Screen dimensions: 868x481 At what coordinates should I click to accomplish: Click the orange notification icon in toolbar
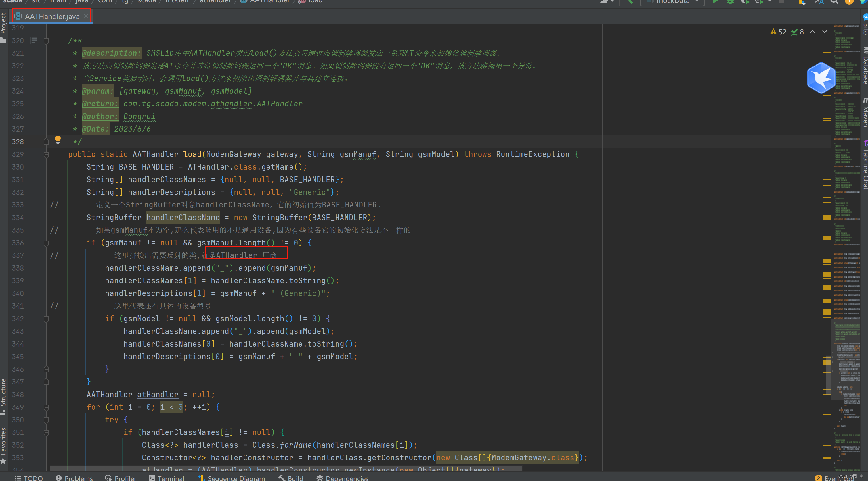point(849,1)
